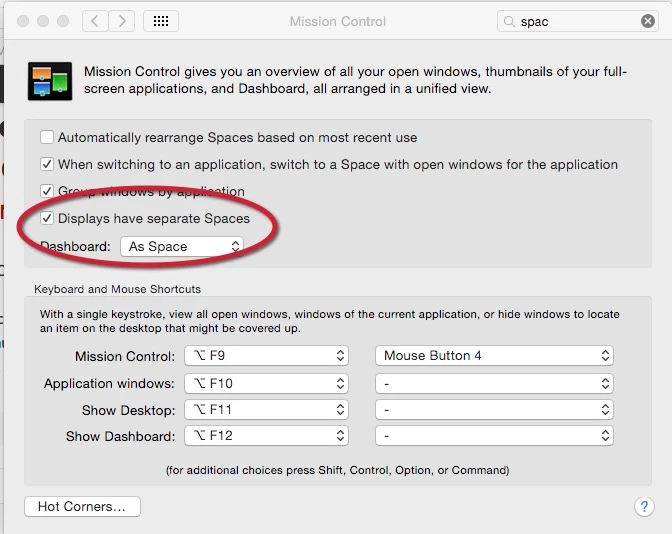
Task: Show all preferences grid button
Action: point(161,21)
